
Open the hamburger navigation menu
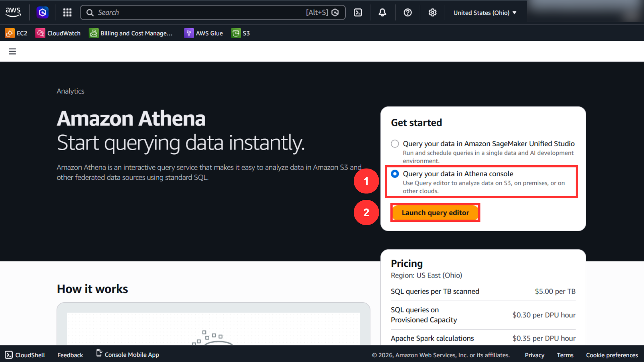click(12, 51)
